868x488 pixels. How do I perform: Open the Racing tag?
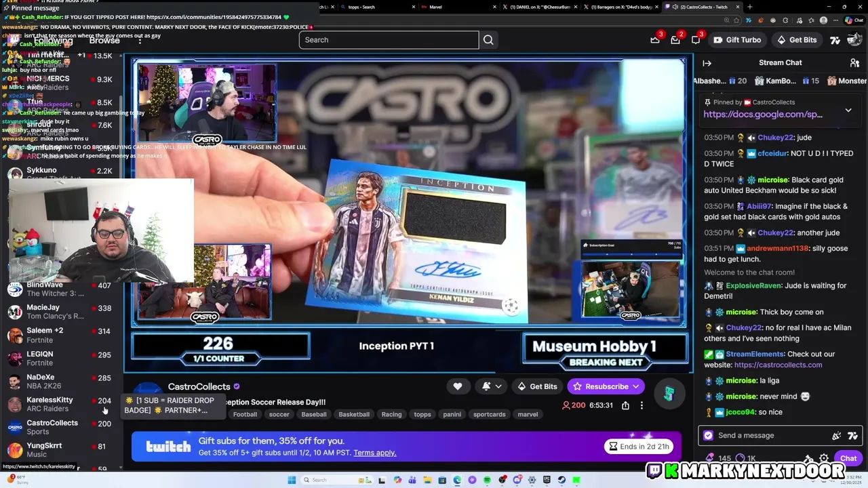click(391, 414)
